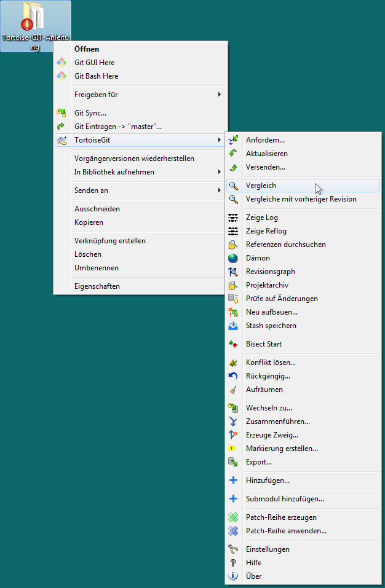Click the Versenden (push) icon
The height and width of the screenshot is (588, 385).
[x=233, y=167]
